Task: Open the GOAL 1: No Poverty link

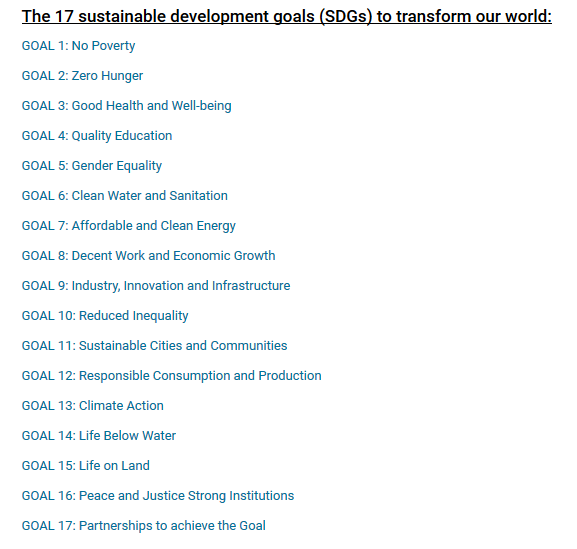Action: point(78,46)
